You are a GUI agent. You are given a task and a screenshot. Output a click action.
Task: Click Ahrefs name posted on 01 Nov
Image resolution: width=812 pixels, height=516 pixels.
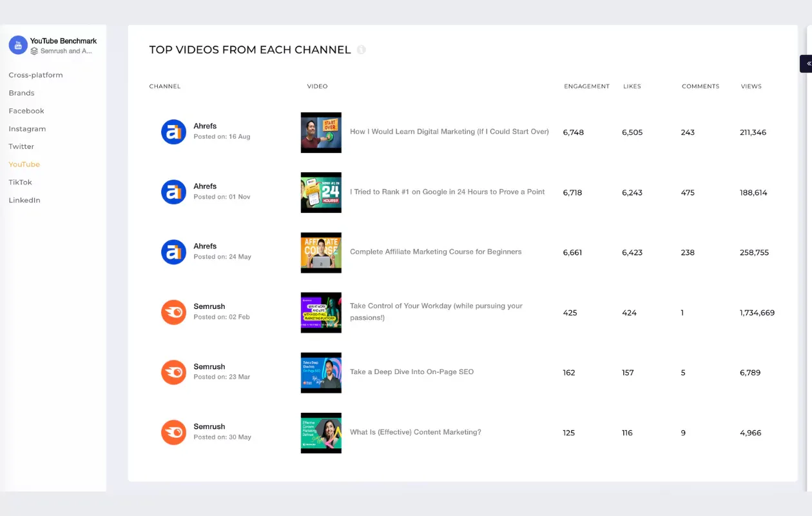(205, 186)
